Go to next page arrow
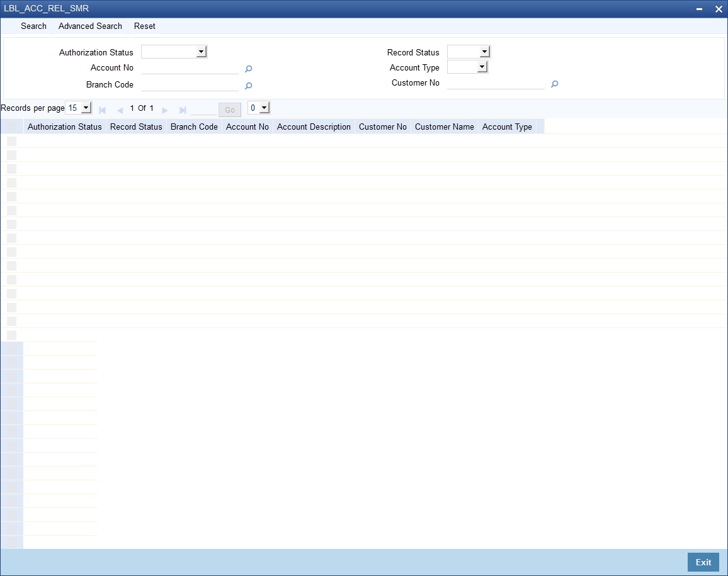Image resolution: width=728 pixels, height=576 pixels. click(x=165, y=110)
